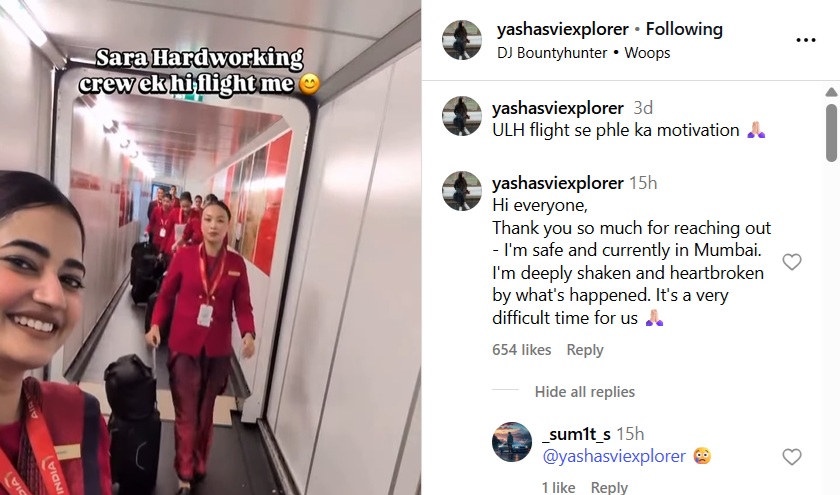View '1 like' on _sum1t_s reply
The width and height of the screenshot is (840, 495).
(x=558, y=487)
